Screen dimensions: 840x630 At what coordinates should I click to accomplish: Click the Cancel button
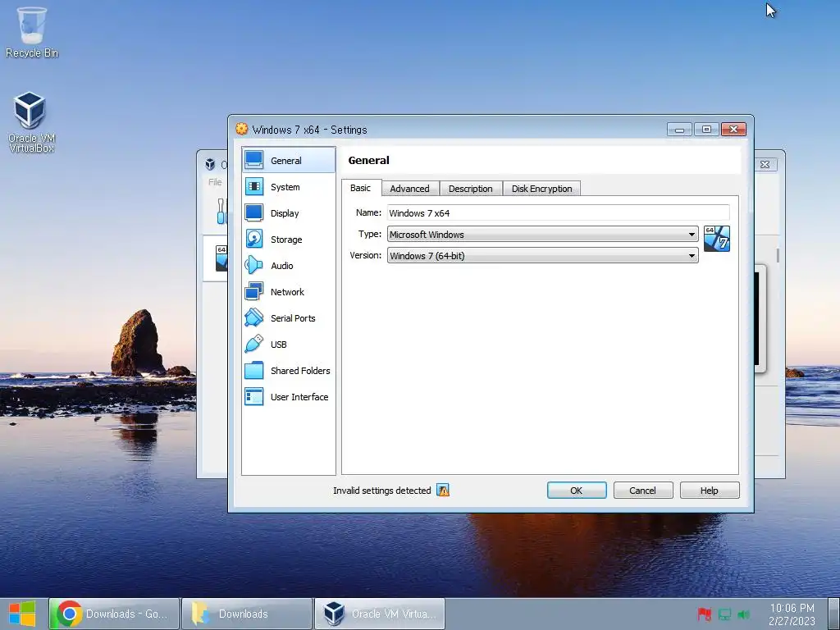(x=643, y=491)
